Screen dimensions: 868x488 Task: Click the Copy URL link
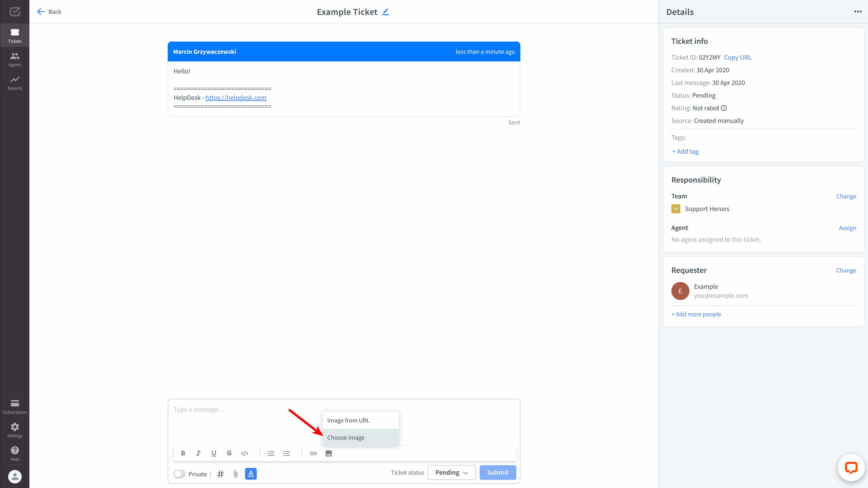tap(737, 57)
